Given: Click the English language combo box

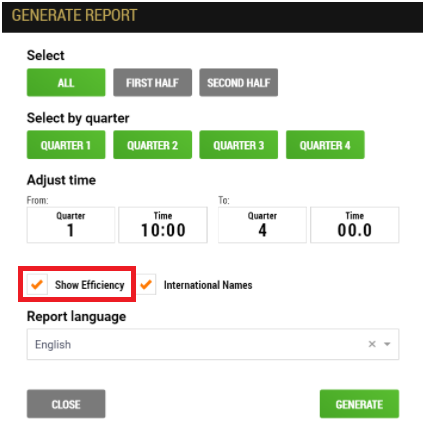Looking at the screenshot, I should pyautogui.click(x=213, y=344).
